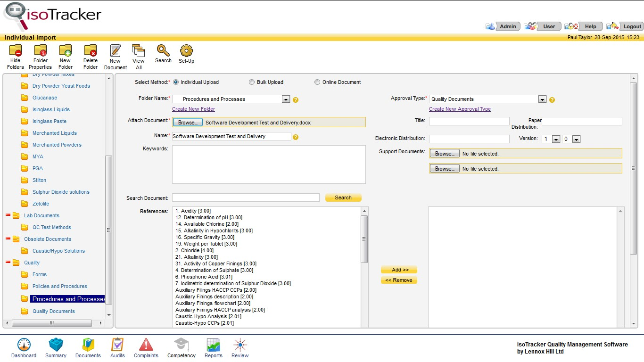Select the Online Document radio button
This screenshot has width=644, height=362.
point(317,82)
